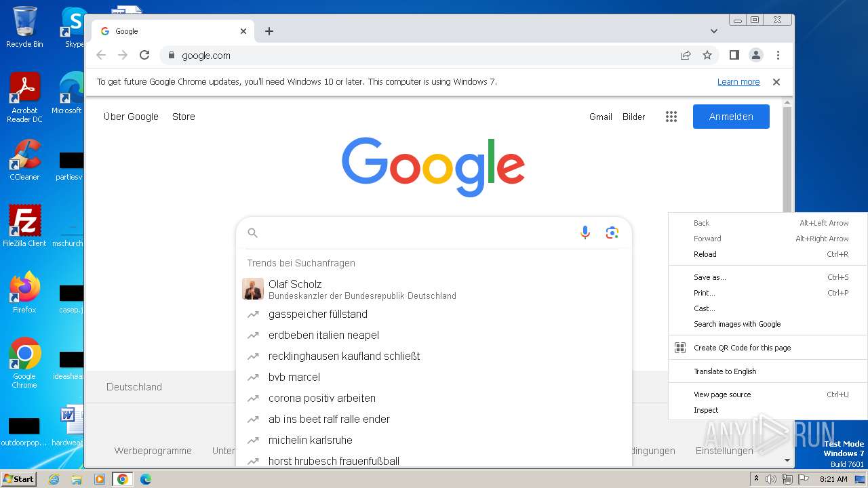Click the padlock site info icon

coord(172,55)
